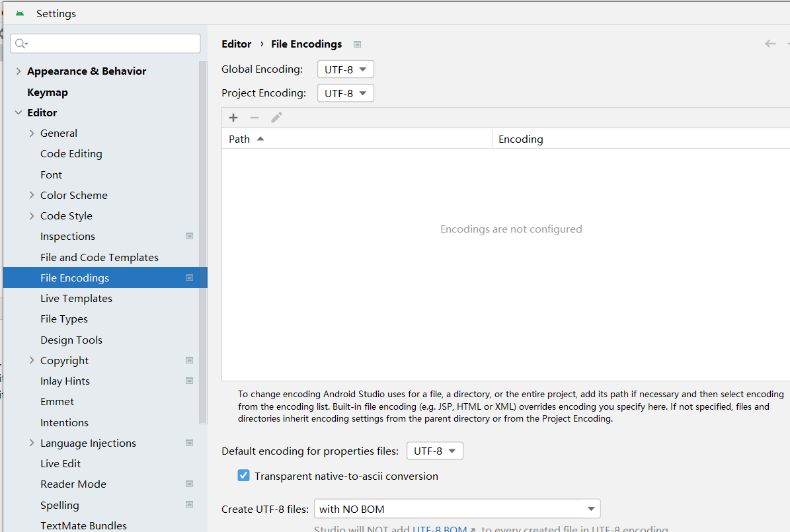The height and width of the screenshot is (532, 790).
Task: Select File Encodings in sidebar
Action: (x=105, y=278)
